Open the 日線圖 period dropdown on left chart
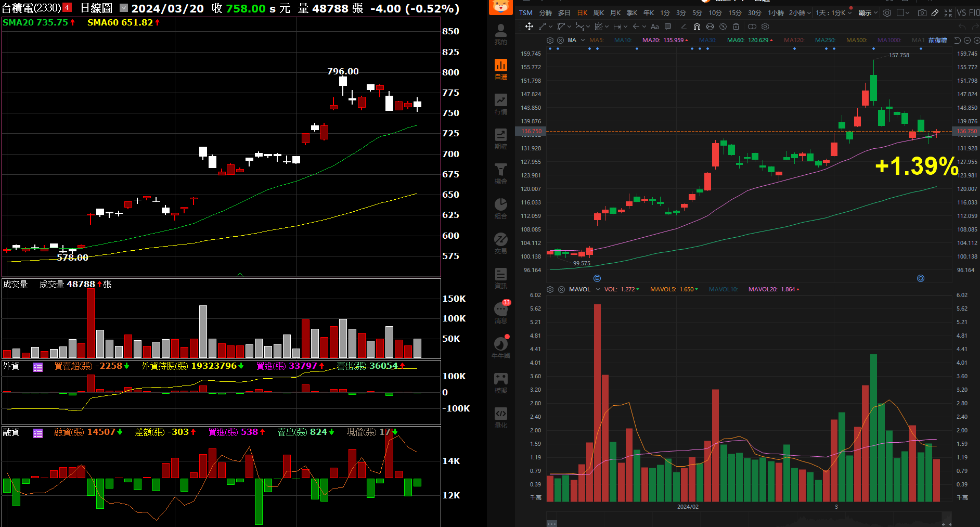 pos(124,8)
